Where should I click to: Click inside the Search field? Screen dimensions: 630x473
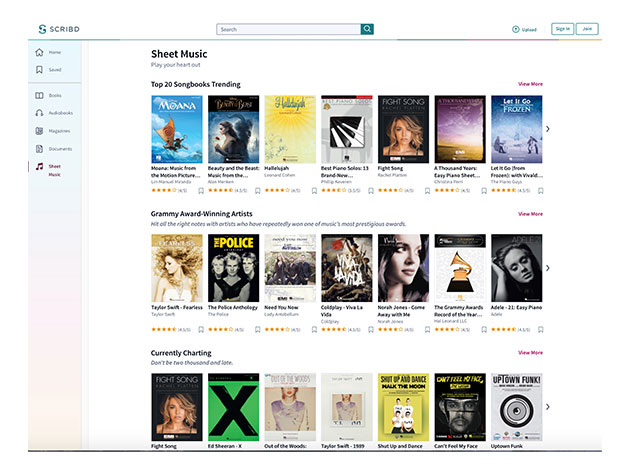point(288,29)
